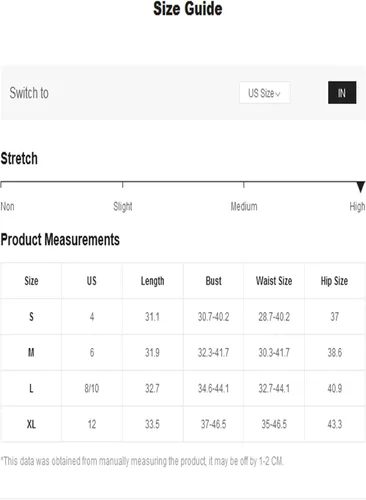Toggle the IN unit button
Screen dimensions: 366x500
point(342,92)
